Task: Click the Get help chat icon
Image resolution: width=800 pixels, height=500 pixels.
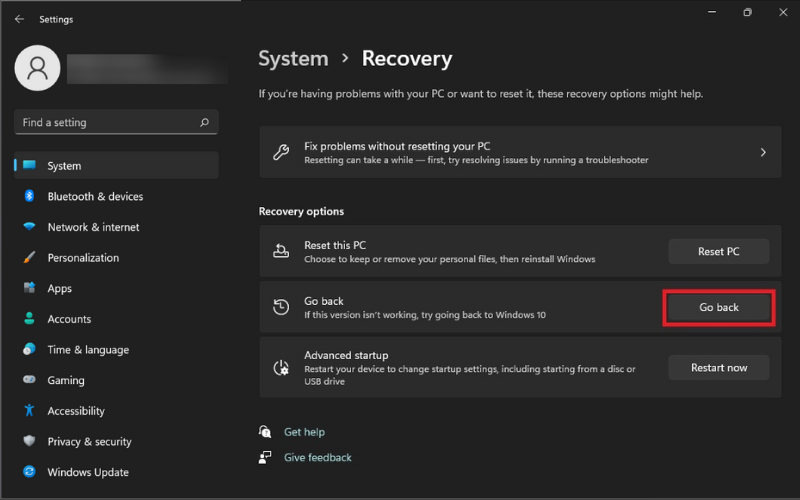Action: (x=265, y=432)
